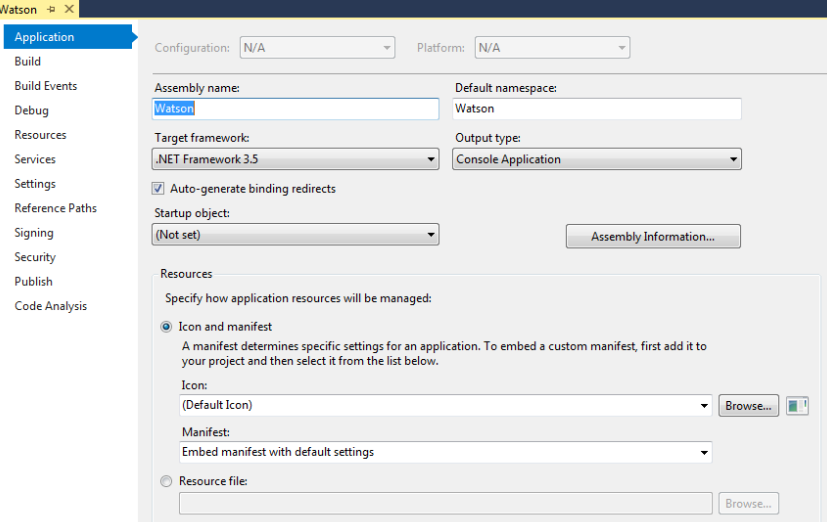This screenshot has height=522, width=827.
Task: Click the "Target framework:" label
Action: [x=201, y=138]
